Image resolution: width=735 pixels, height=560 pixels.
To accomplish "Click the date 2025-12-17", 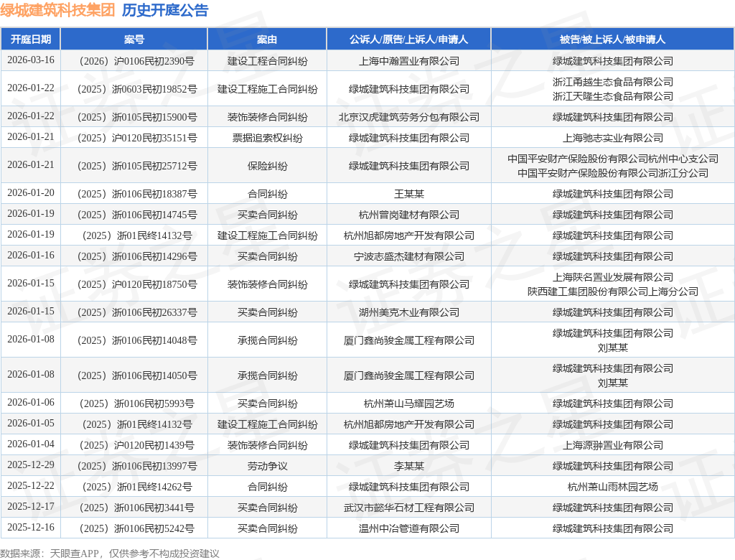I will (x=30, y=507).
